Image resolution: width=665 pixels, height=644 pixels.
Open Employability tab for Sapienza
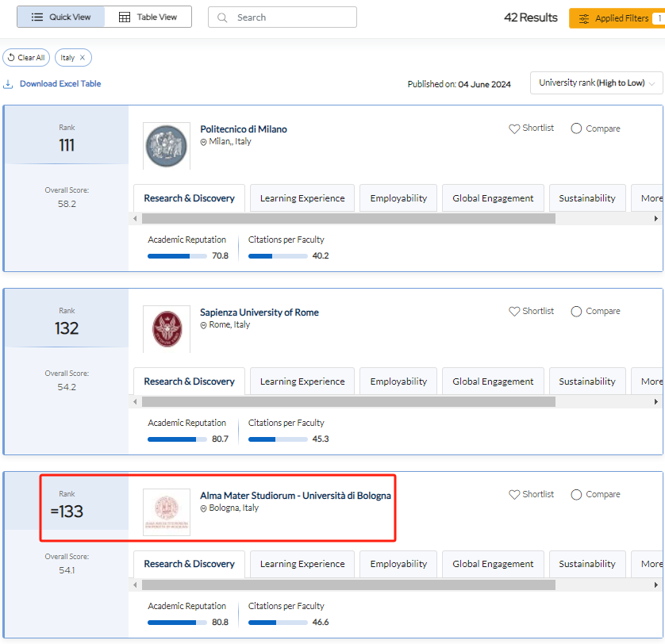[x=398, y=381]
